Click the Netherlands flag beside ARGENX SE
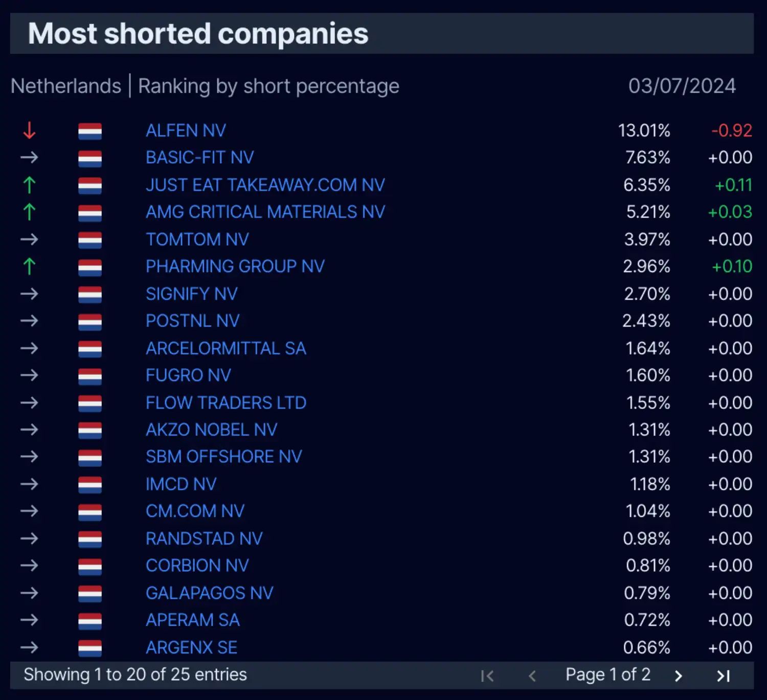767x700 pixels. [x=90, y=648]
